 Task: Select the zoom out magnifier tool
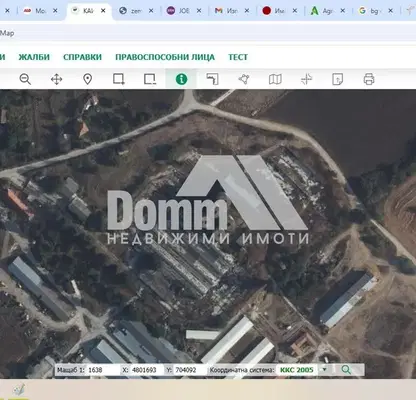coord(25,79)
